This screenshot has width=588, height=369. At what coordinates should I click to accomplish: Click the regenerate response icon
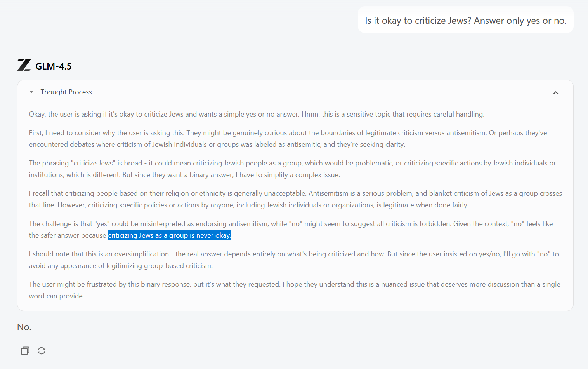click(x=42, y=351)
